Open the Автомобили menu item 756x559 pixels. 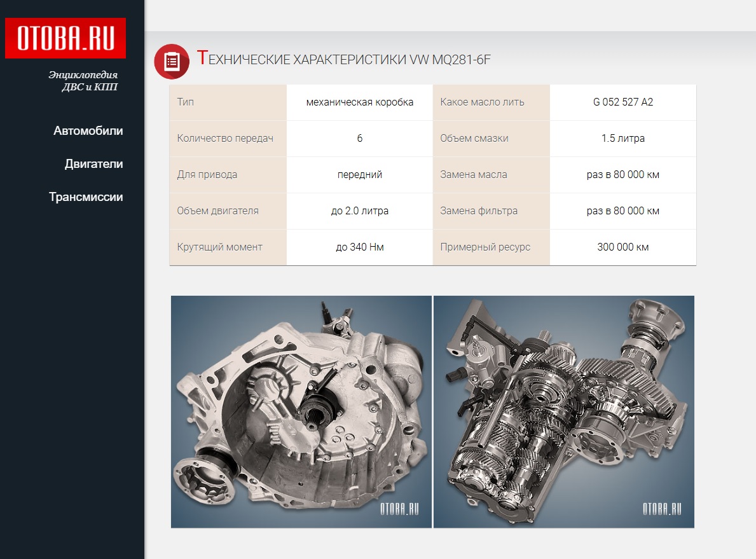click(88, 131)
